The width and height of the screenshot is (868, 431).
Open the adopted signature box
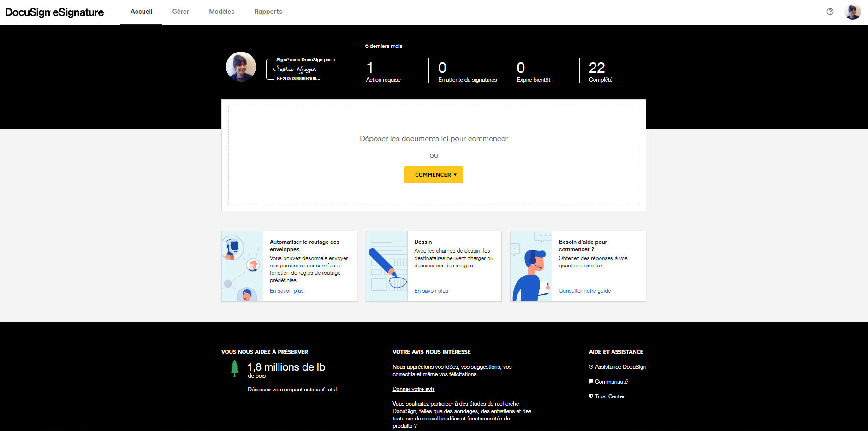[301, 70]
